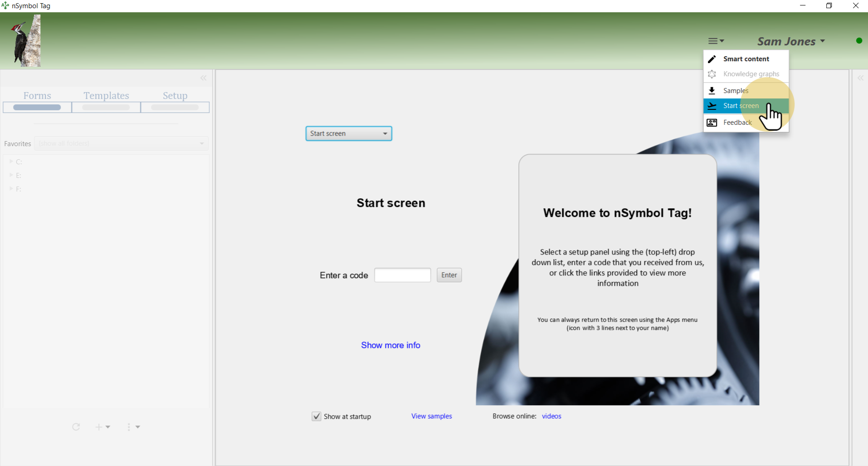Open the Show more info link
This screenshot has height=466, width=868.
390,345
